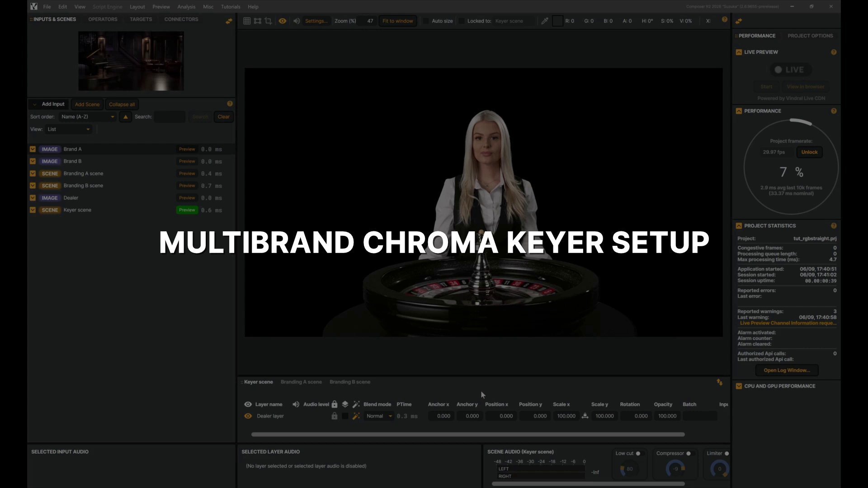Toggle all layers visibility eye in header

tap(248, 404)
